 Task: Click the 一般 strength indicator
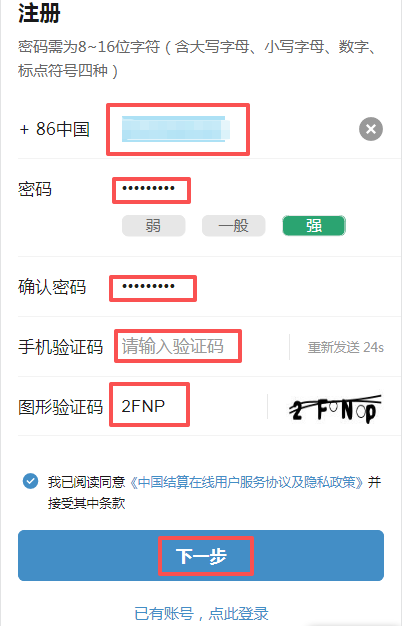(x=234, y=226)
